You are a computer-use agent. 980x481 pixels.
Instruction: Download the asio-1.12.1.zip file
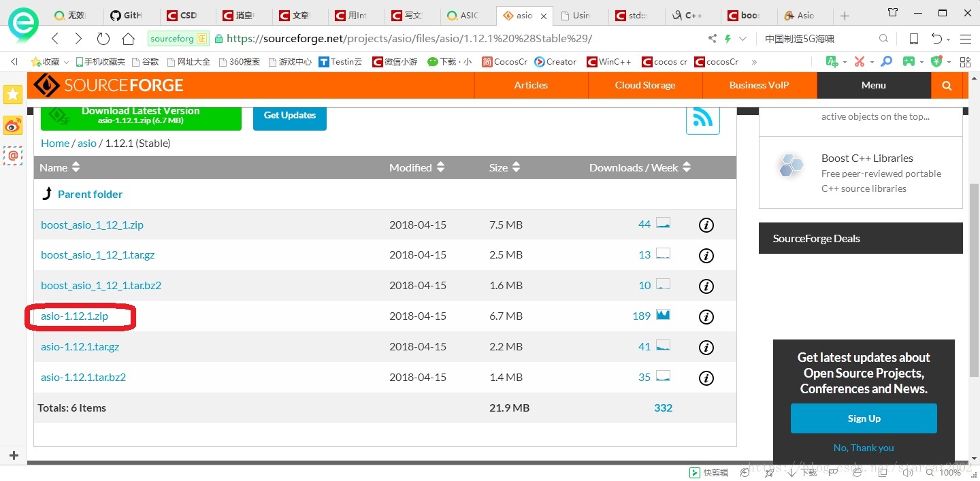[74, 316]
